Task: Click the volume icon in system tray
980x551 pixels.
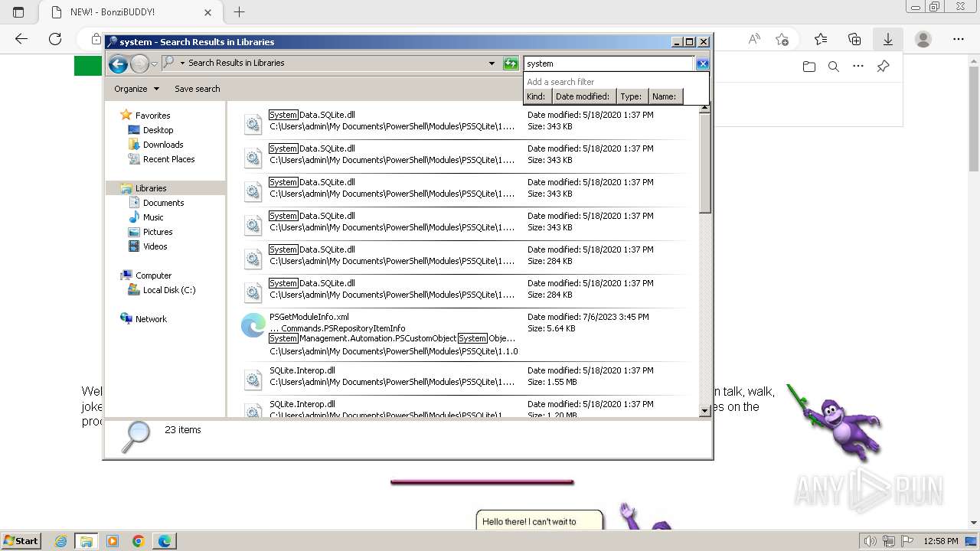Action: click(870, 541)
